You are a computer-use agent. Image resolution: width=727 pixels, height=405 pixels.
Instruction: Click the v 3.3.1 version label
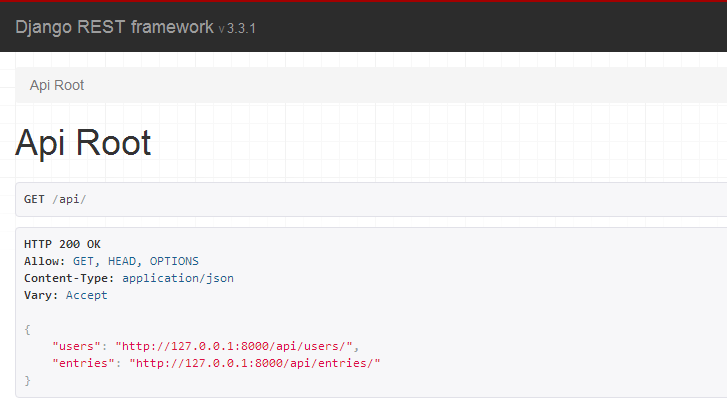pyautogui.click(x=237, y=29)
